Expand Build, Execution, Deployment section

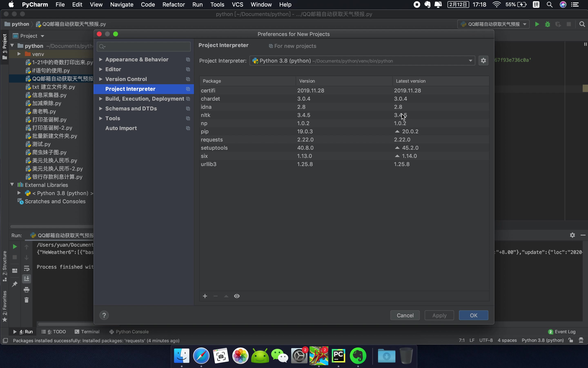pyautogui.click(x=100, y=99)
